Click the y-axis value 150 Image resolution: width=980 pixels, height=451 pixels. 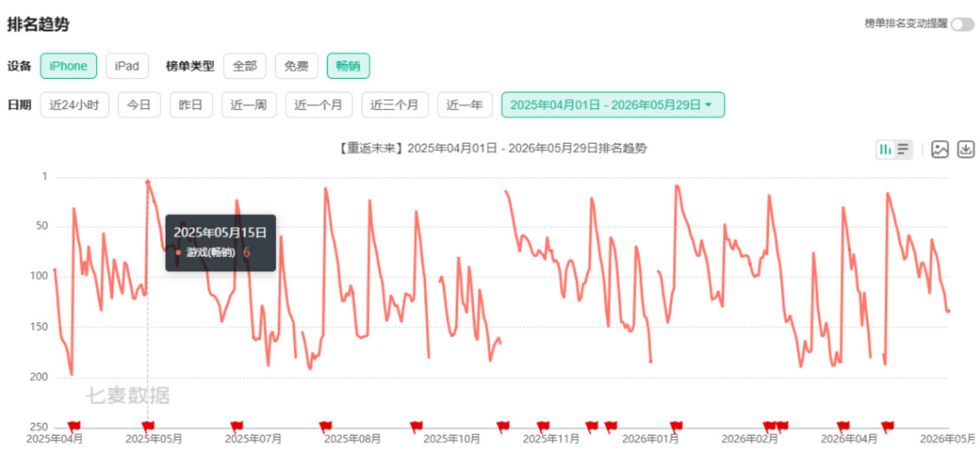click(39, 326)
